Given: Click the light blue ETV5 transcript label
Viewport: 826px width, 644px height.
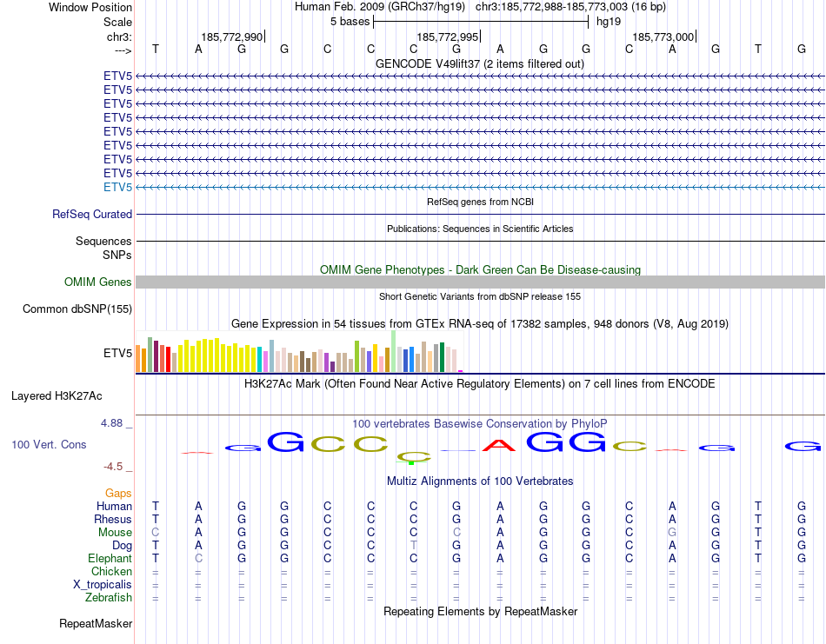Looking at the screenshot, I should click(117, 188).
